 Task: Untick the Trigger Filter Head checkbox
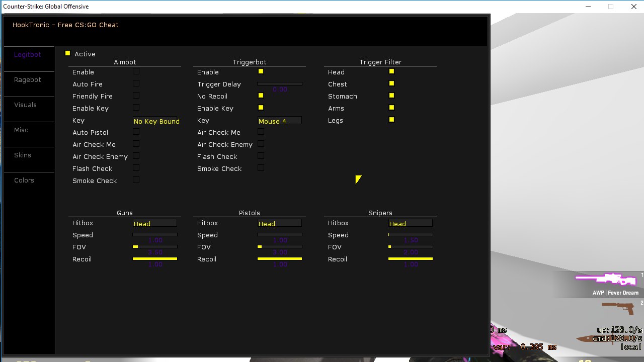(x=391, y=71)
